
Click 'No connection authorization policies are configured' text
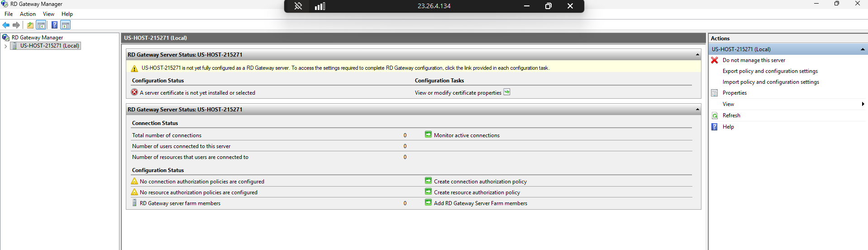(202, 182)
